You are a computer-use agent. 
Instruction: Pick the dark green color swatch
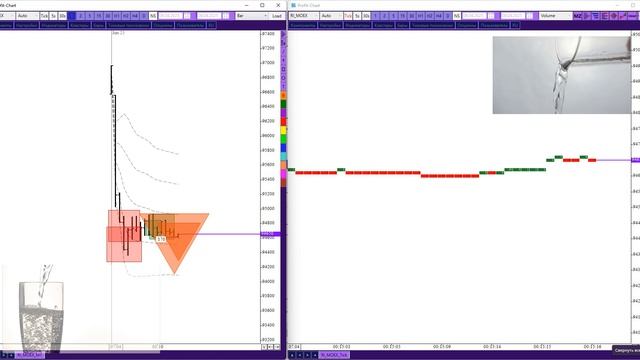tap(283, 104)
